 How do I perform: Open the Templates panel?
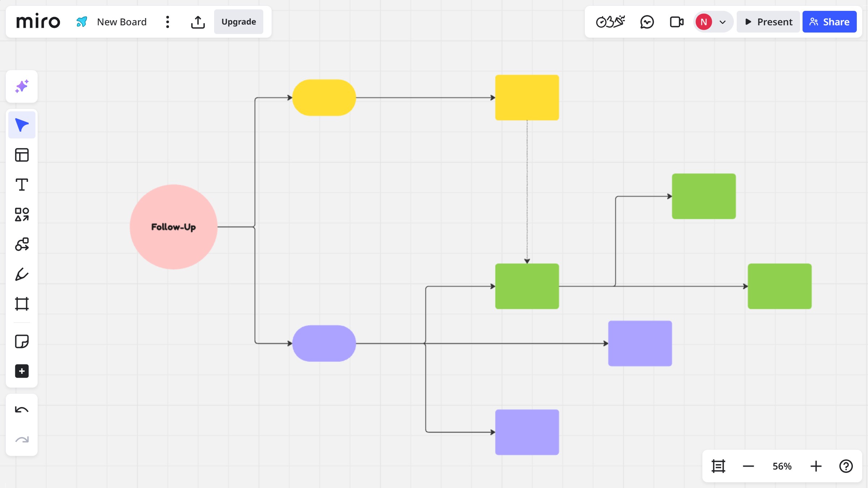pos(22,154)
